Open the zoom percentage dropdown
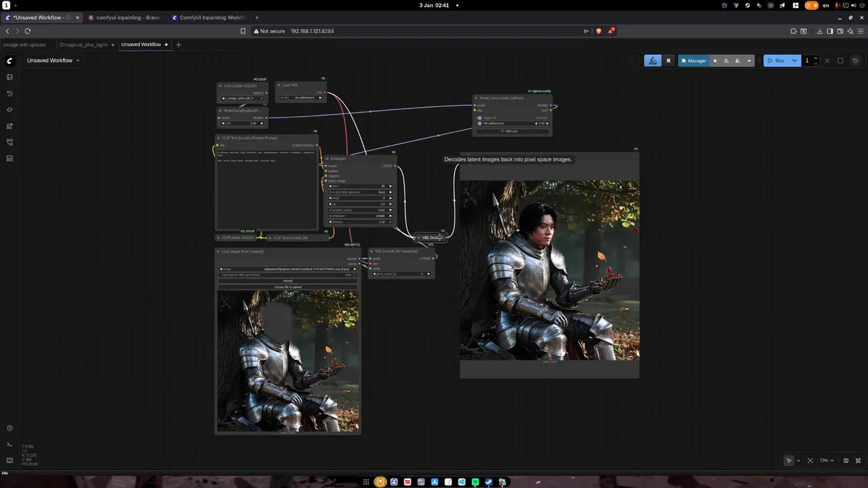 [827, 461]
